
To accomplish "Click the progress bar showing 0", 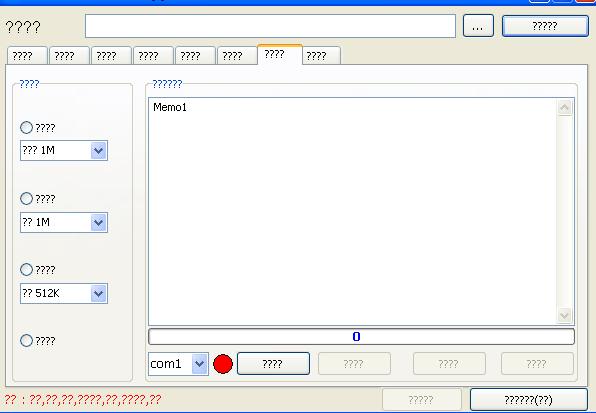I will pyautogui.click(x=361, y=337).
